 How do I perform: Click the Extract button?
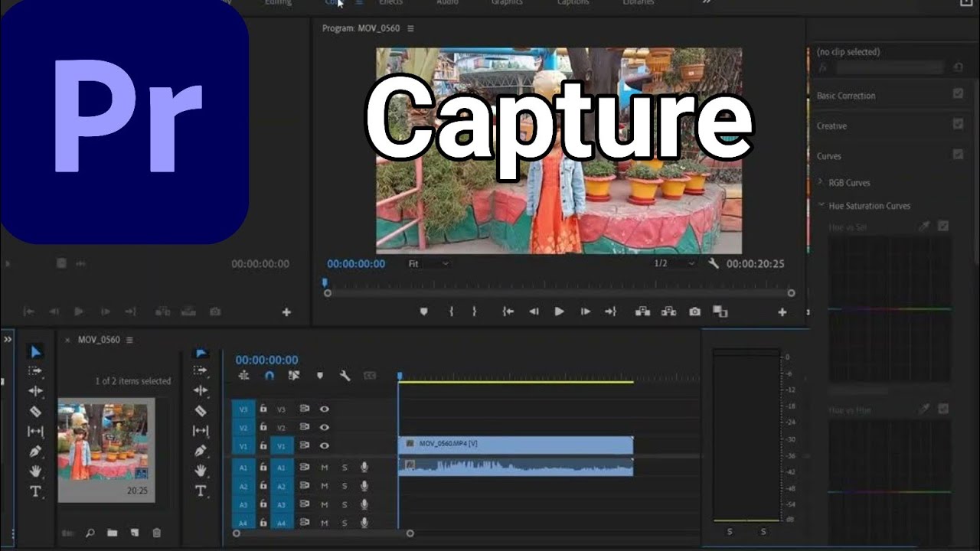click(668, 311)
